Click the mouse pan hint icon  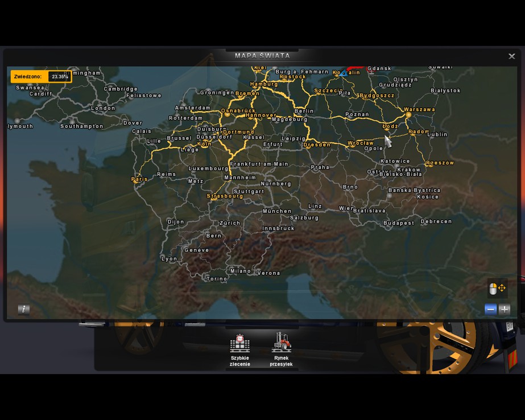click(x=497, y=289)
